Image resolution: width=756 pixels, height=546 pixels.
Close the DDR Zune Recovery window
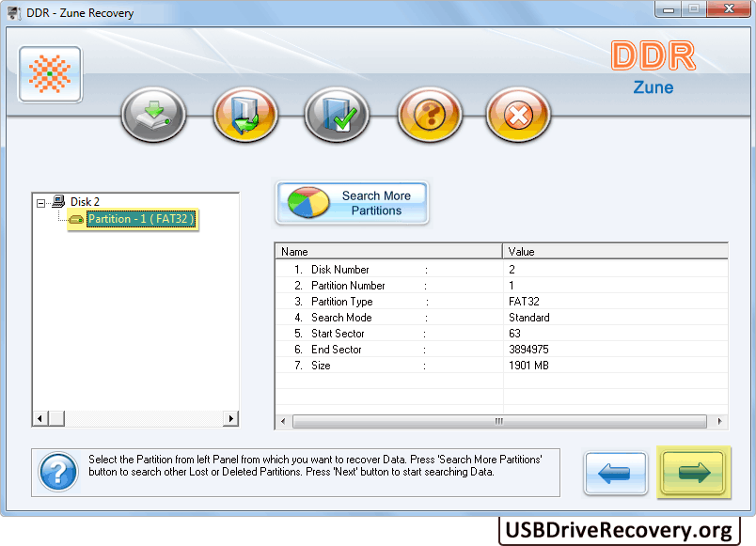[729, 9]
